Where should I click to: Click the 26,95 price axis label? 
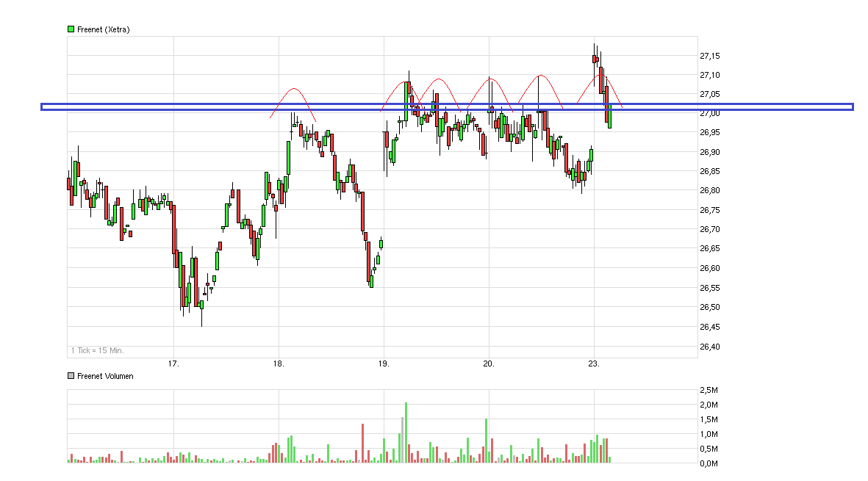click(x=710, y=132)
